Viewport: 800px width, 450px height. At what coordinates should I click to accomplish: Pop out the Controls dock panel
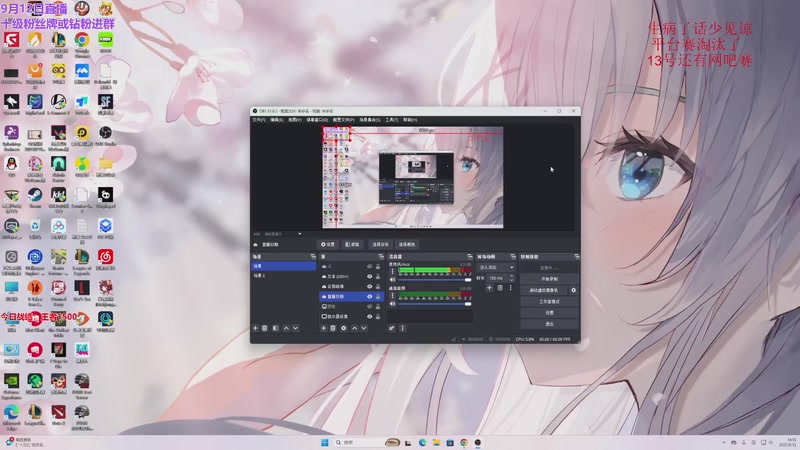point(577,257)
